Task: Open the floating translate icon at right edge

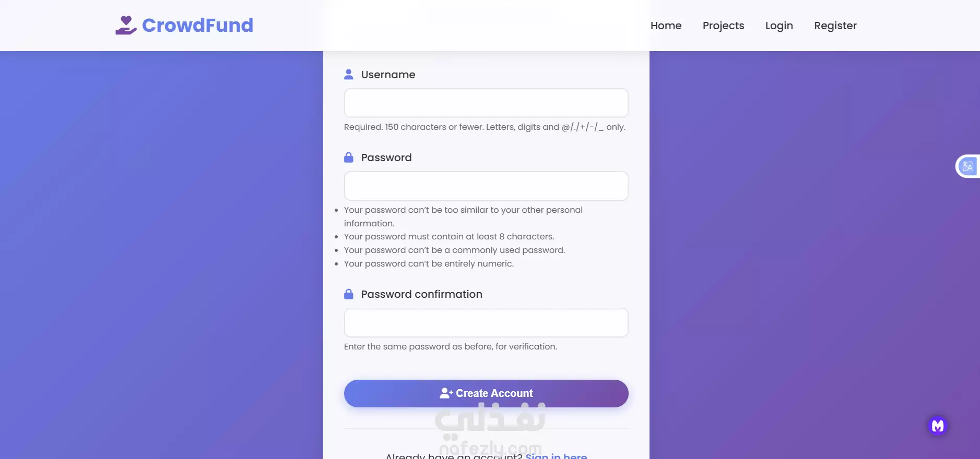Action: click(x=967, y=166)
